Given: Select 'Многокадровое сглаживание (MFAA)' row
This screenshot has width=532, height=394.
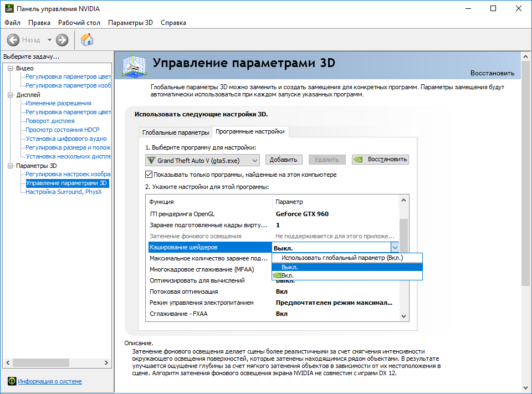Looking at the screenshot, I should [210, 269].
